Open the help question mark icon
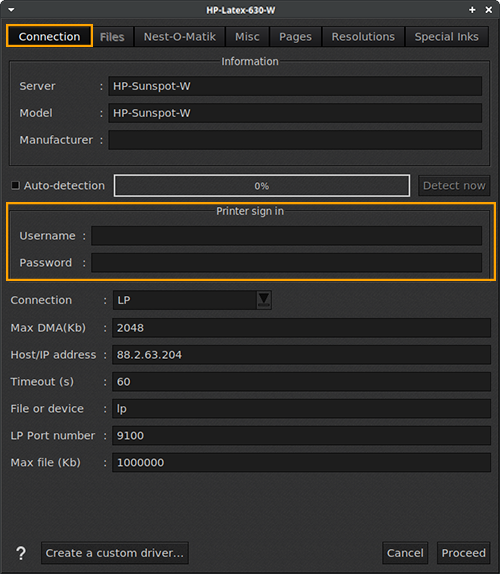Image resolution: width=500 pixels, height=574 pixels. coord(21,553)
